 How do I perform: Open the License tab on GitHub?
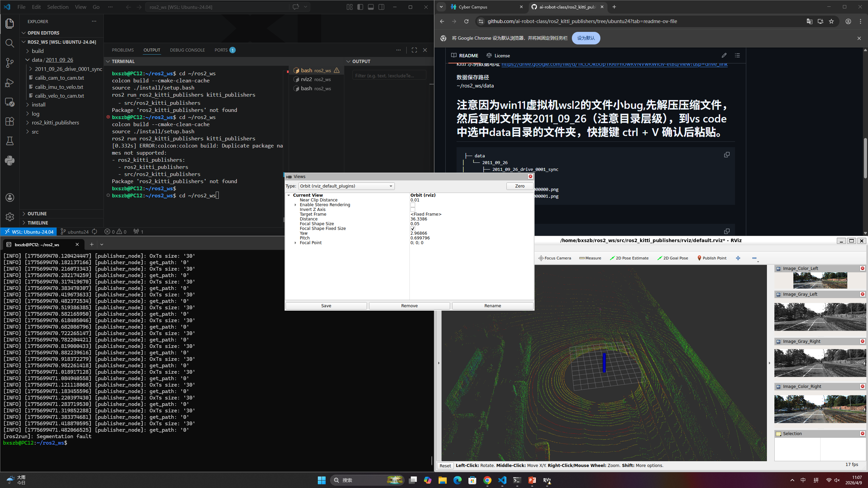click(498, 56)
